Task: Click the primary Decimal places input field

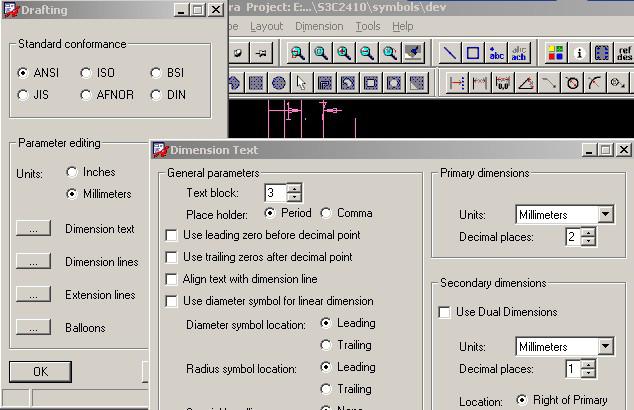Action: [x=569, y=237]
